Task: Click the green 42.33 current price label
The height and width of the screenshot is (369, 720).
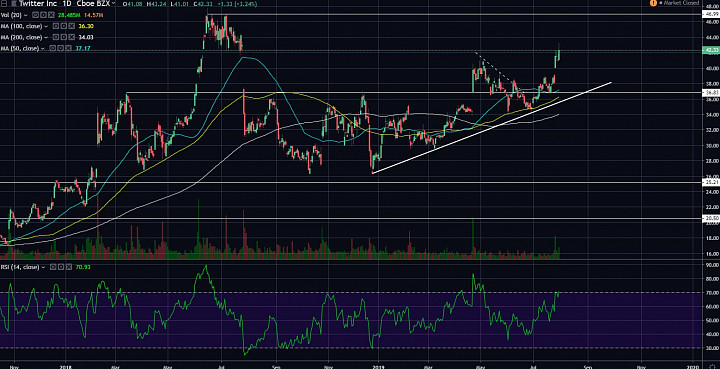Action: tap(711, 50)
